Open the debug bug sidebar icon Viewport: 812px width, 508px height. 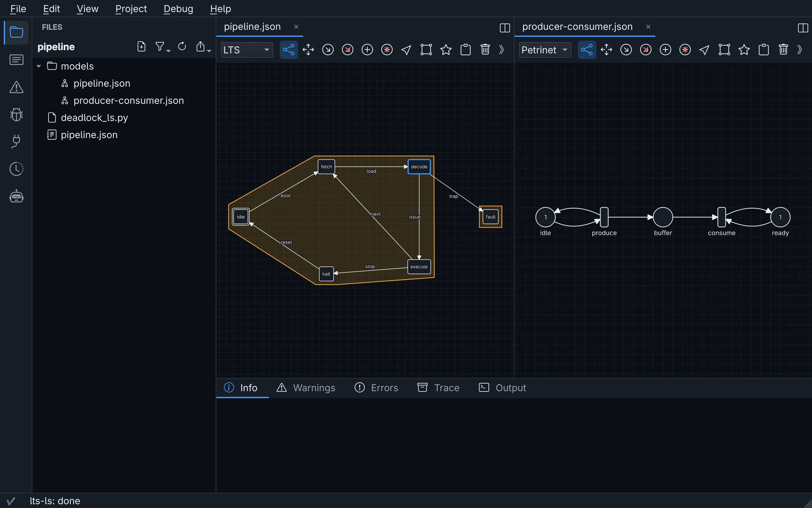pyautogui.click(x=16, y=114)
